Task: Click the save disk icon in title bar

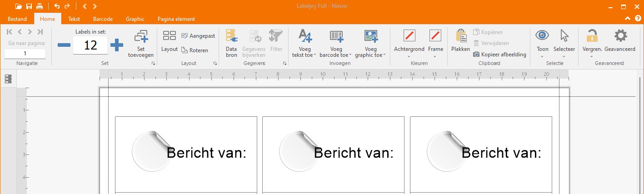Action: coord(29,6)
